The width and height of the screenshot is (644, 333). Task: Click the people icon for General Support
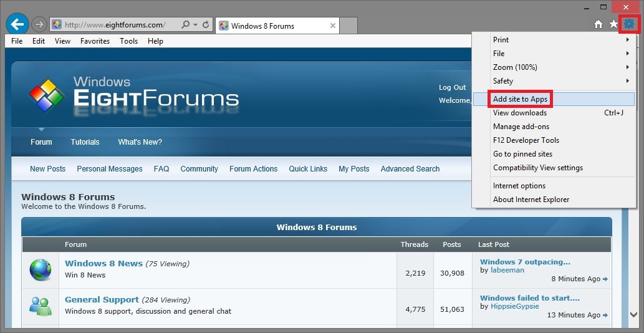(x=41, y=306)
